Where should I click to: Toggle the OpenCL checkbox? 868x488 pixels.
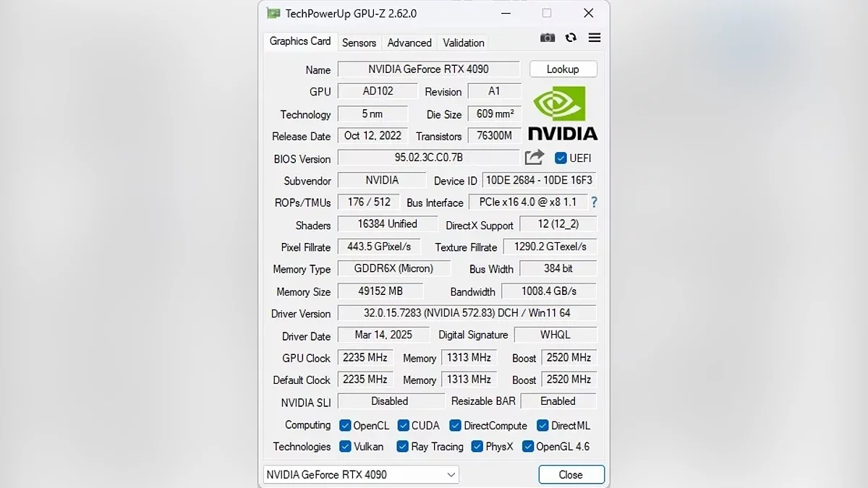click(x=345, y=425)
